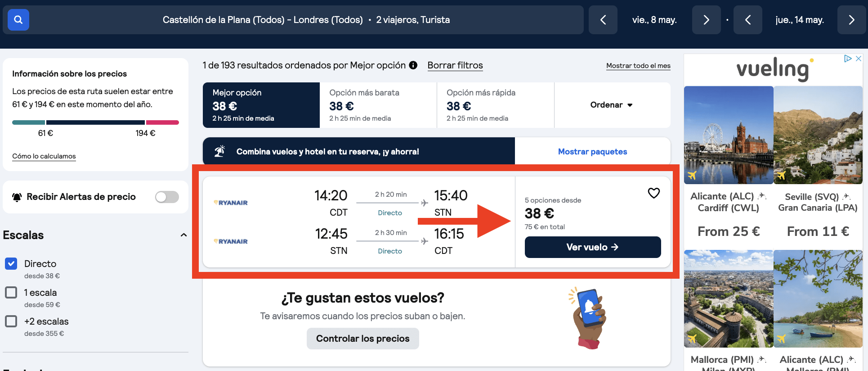Click '5 opciones desde' text
This screenshot has height=371, width=868.
coord(553,200)
